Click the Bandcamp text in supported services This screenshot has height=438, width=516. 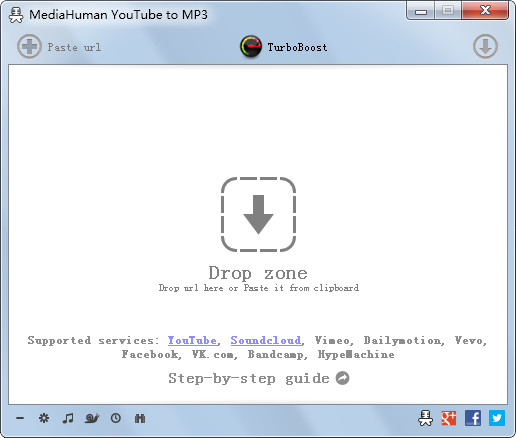[x=276, y=354]
